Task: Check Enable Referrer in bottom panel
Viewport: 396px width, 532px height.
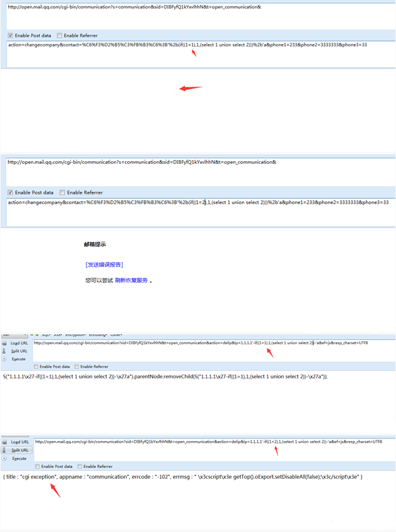Action: point(78,466)
